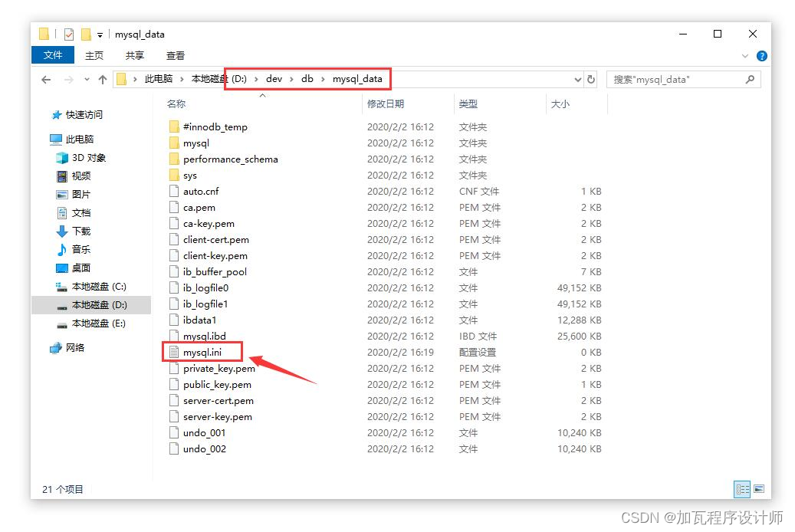The width and height of the screenshot is (795, 532).
Task: Select the performance_schema folder icon
Action: (x=174, y=159)
